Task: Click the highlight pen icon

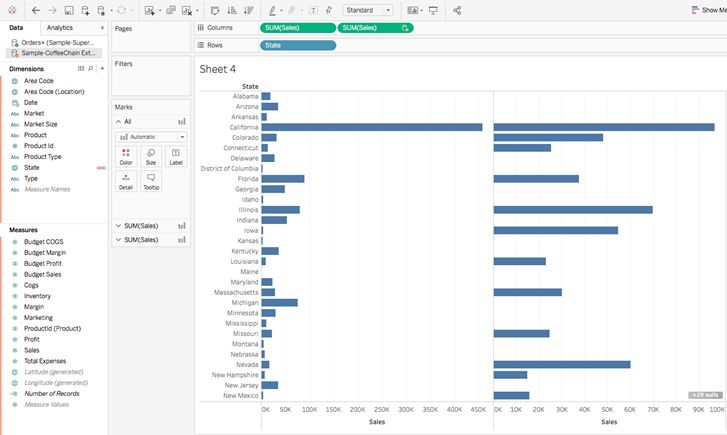Action: pos(272,10)
